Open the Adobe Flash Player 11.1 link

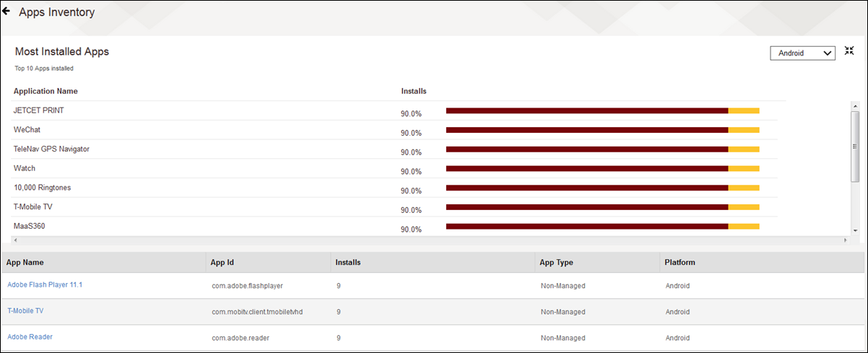tap(45, 284)
